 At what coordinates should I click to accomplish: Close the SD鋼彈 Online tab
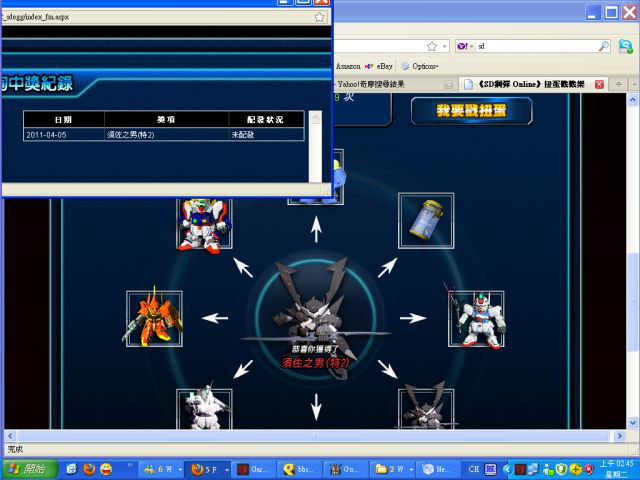pyautogui.click(x=599, y=84)
